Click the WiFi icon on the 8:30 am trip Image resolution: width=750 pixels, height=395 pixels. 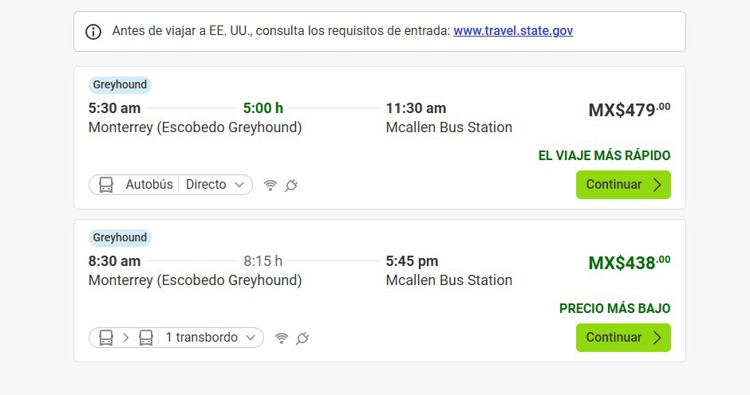pos(282,338)
